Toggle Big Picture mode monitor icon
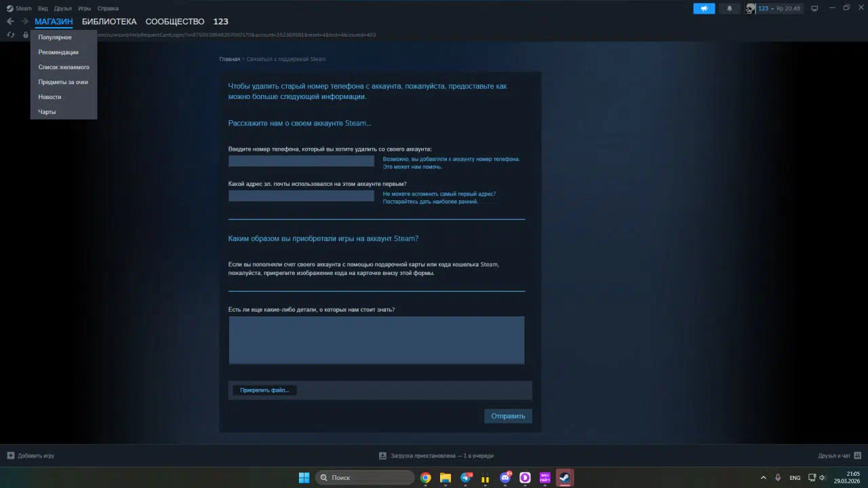The width and height of the screenshot is (868, 488). click(x=814, y=8)
